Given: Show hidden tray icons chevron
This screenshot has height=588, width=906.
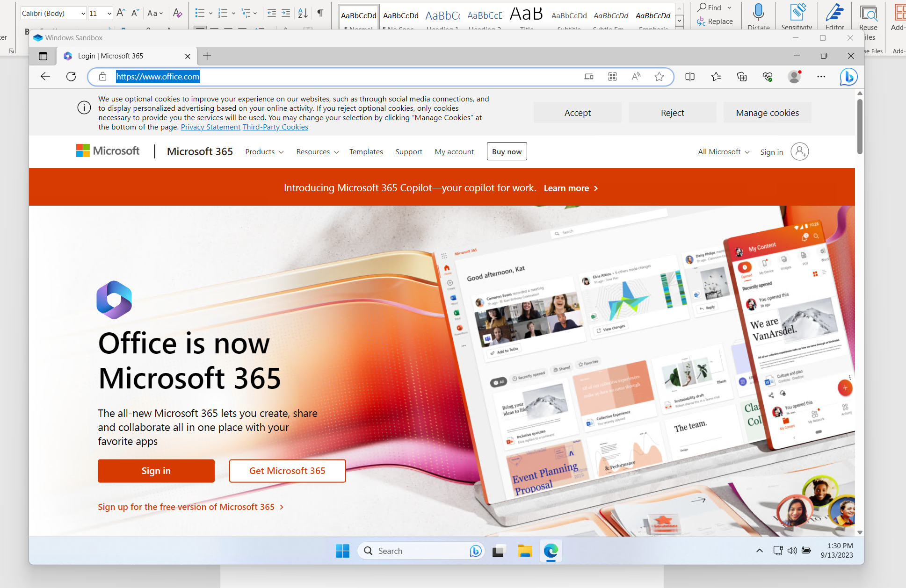Looking at the screenshot, I should (760, 551).
